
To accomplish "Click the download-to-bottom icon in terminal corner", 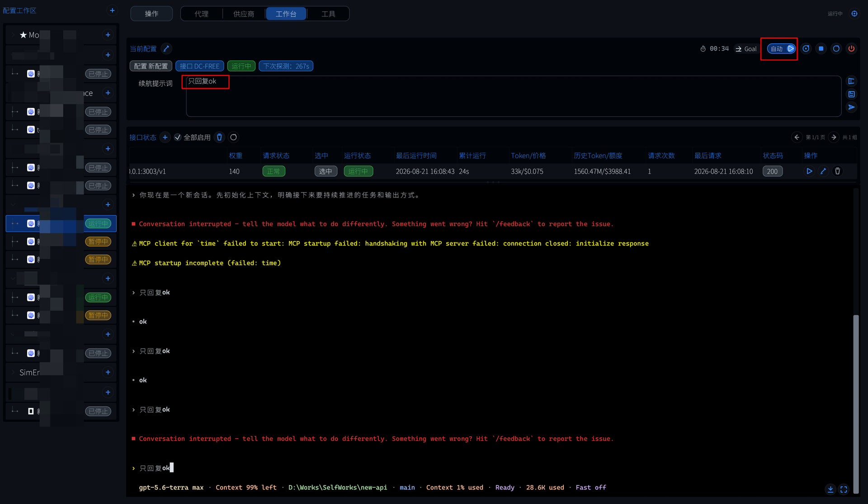I will [830, 489].
